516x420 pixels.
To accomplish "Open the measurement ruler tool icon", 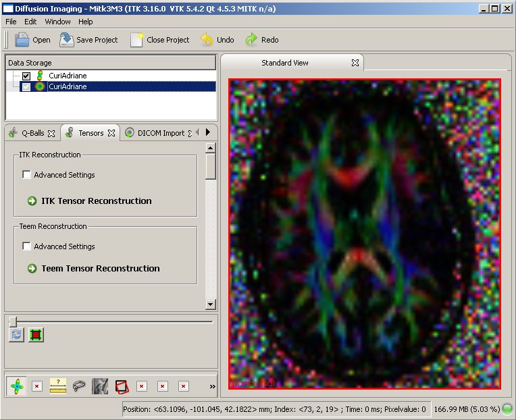I will tap(58, 386).
